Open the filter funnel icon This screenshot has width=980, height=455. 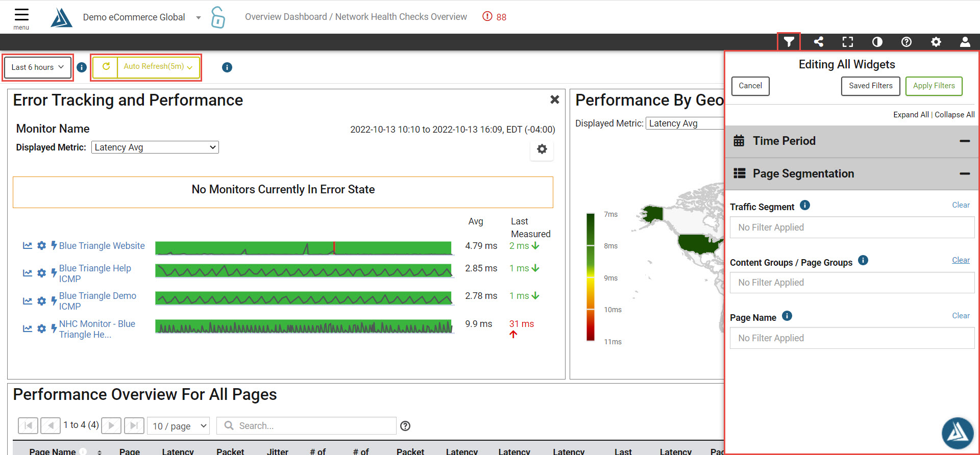(x=789, y=42)
